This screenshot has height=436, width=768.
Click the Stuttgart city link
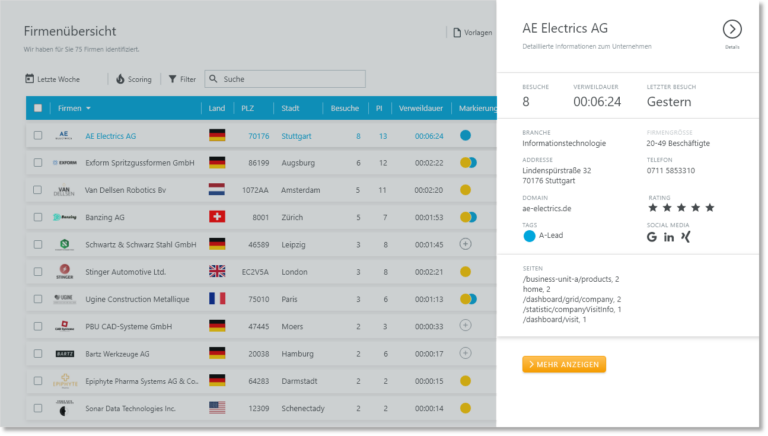coord(296,136)
